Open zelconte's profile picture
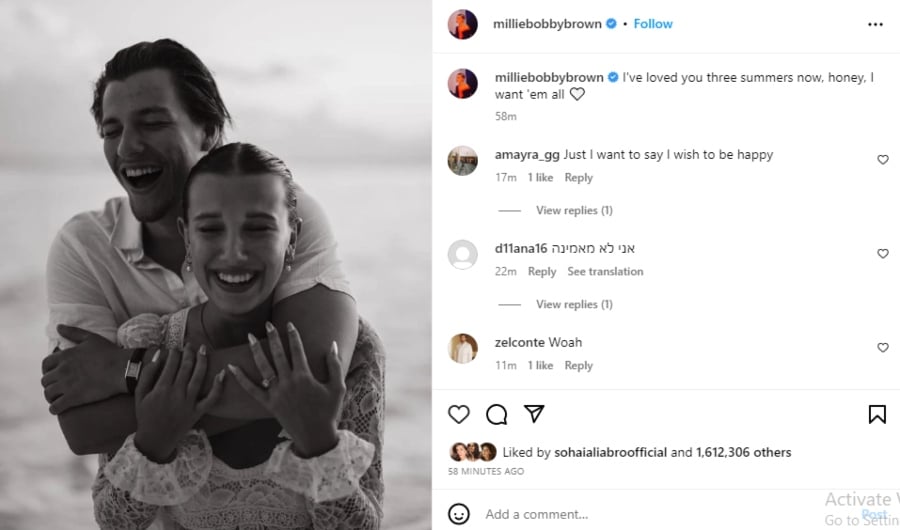The image size is (900, 530). click(462, 348)
